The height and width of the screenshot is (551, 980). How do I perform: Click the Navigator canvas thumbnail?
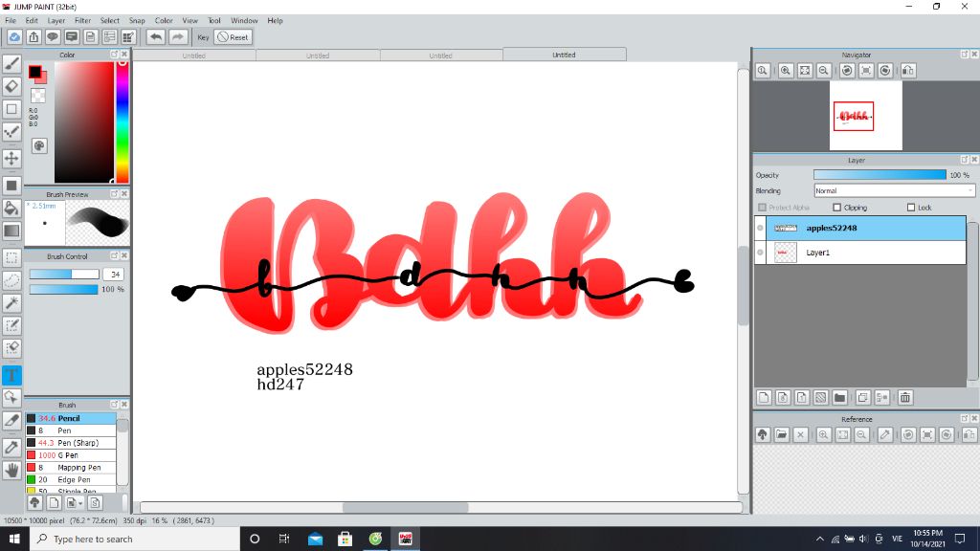[865, 116]
